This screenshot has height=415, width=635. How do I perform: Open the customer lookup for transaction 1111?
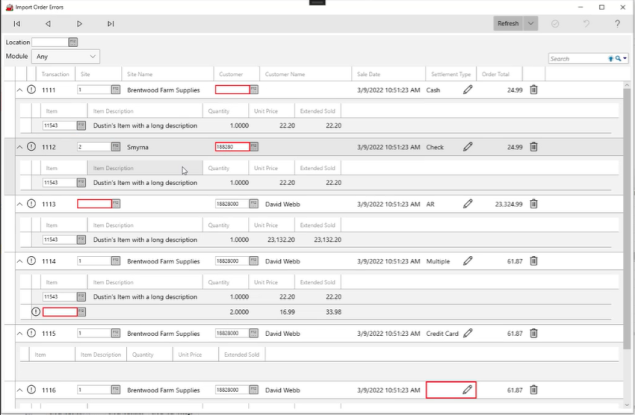point(254,90)
